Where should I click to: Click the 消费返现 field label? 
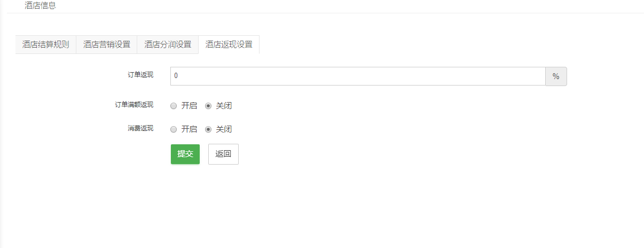click(x=140, y=128)
